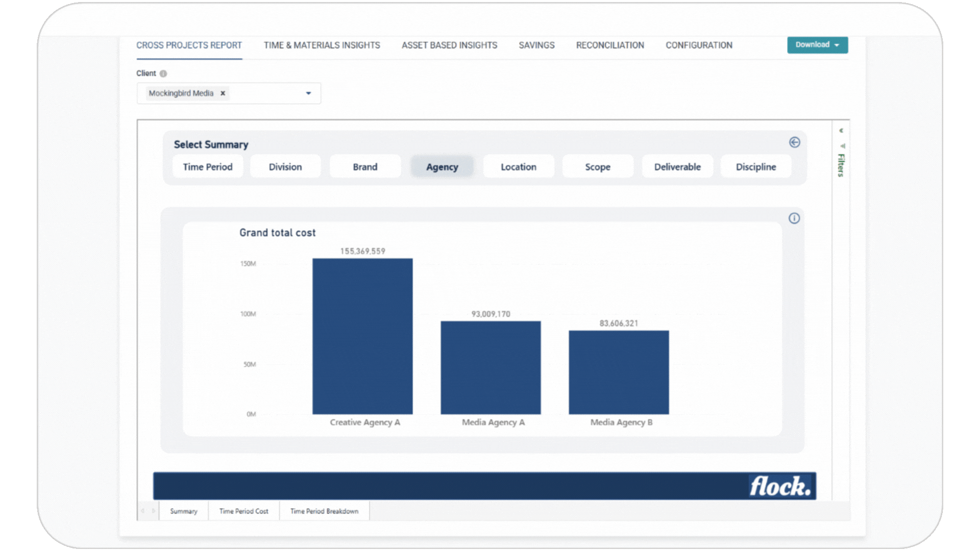This screenshot has width=980, height=551.
Task: Click the previous page tab arrow
Action: [143, 511]
